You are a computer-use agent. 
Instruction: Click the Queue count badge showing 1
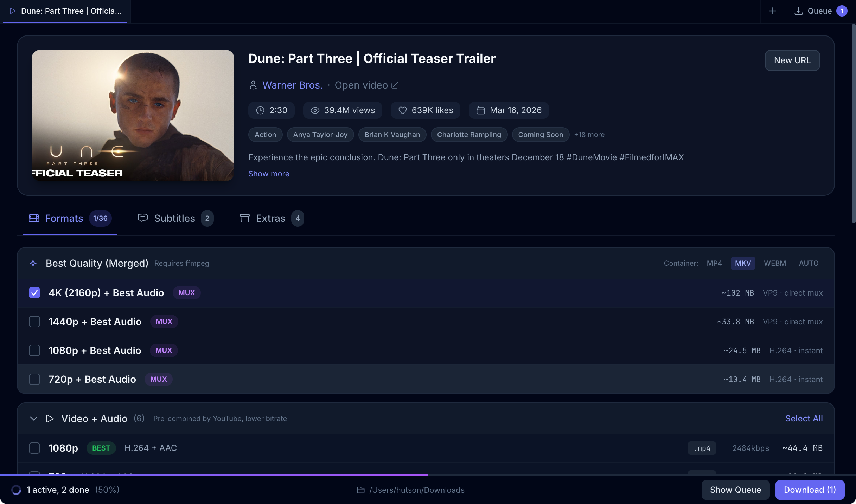pyautogui.click(x=842, y=11)
